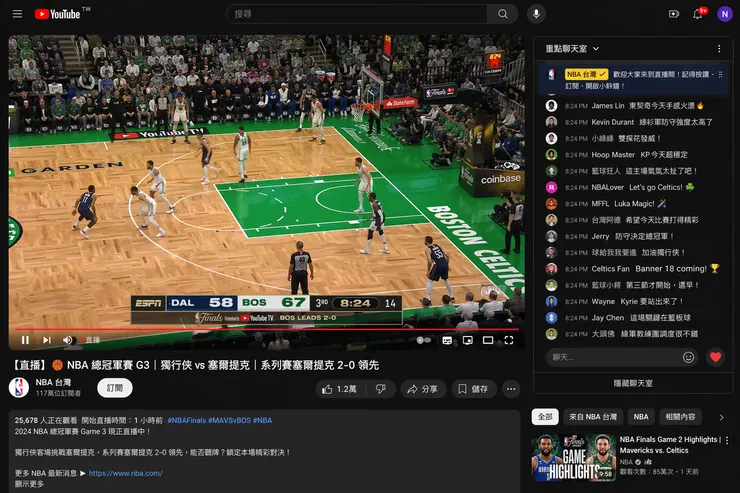Viewport: 740px width, 493px height.
Task: Select the 全部 filter chip
Action: [545, 417]
